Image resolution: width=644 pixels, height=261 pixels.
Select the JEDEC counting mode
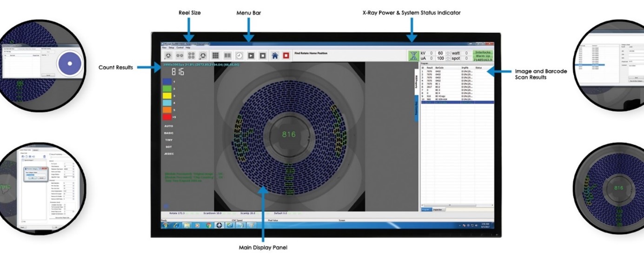(x=169, y=154)
